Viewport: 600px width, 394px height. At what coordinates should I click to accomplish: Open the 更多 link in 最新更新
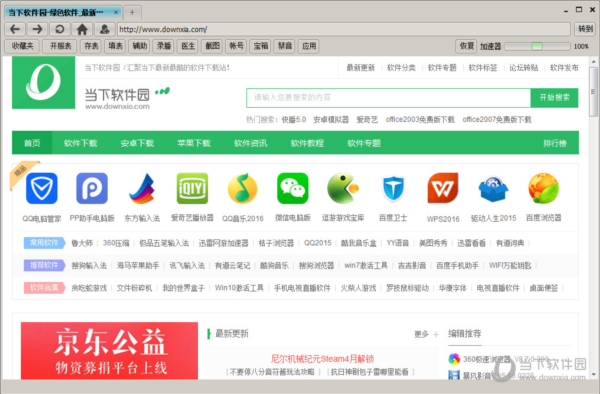click(x=421, y=334)
